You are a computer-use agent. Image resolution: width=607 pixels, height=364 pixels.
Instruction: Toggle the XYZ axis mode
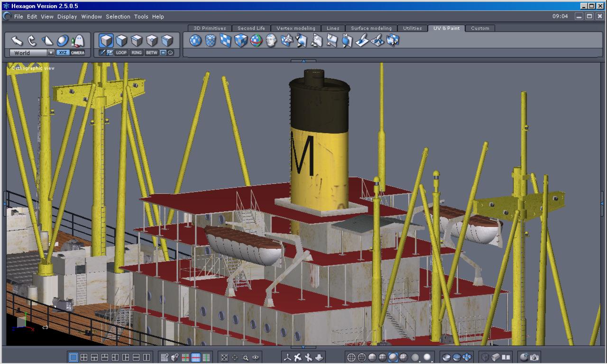click(x=63, y=53)
